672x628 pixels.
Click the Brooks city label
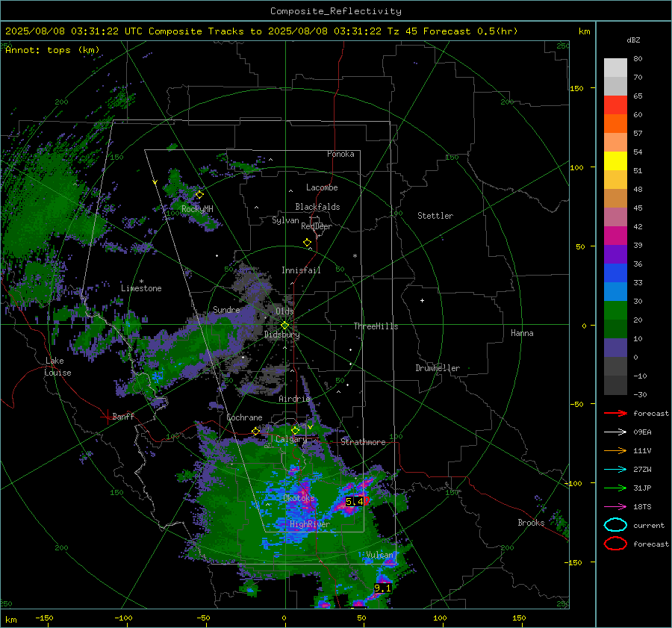tap(531, 523)
